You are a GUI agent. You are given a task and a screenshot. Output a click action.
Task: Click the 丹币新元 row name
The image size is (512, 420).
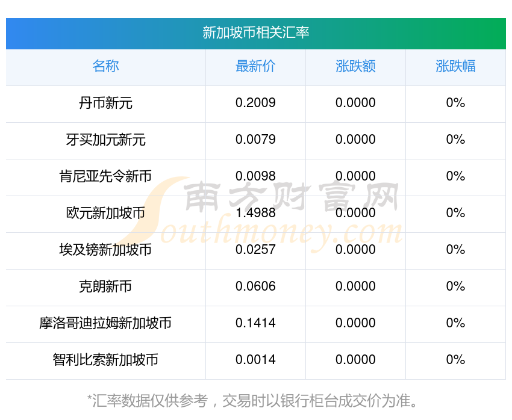(105, 103)
